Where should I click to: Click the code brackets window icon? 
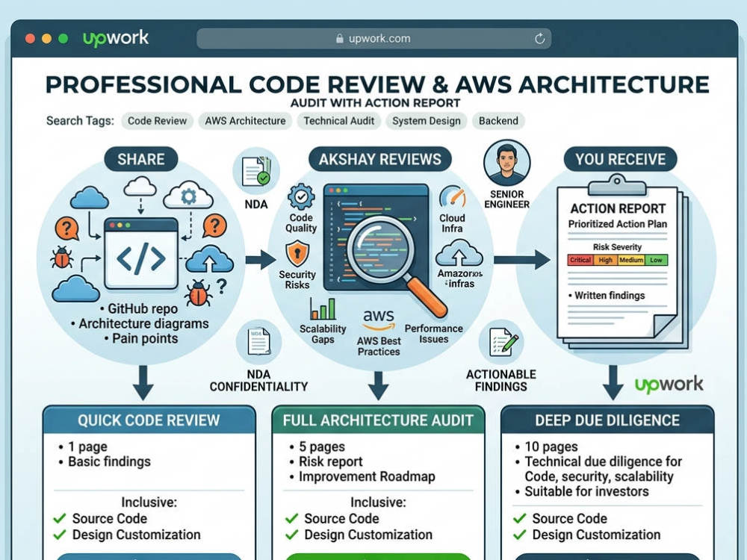click(x=141, y=254)
